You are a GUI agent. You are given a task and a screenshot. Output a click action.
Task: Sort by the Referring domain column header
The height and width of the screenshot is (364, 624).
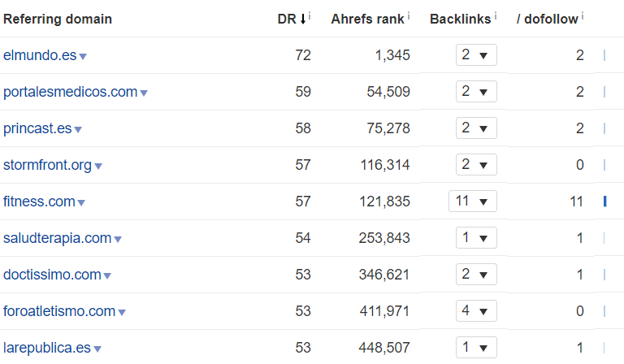coord(58,19)
